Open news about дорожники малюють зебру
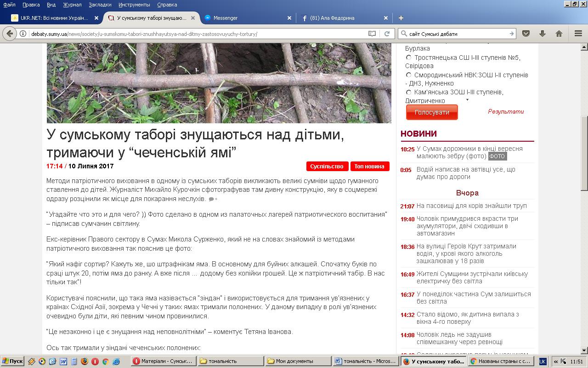This screenshot has width=588, height=368. pos(469,152)
